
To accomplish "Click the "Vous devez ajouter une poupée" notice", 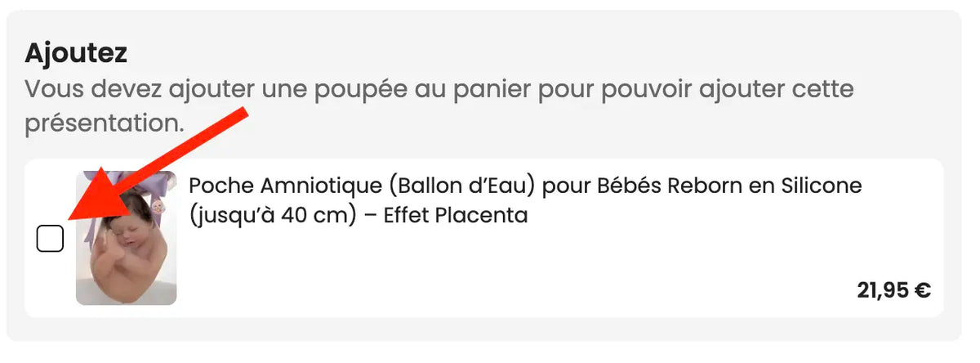I will (439, 105).
